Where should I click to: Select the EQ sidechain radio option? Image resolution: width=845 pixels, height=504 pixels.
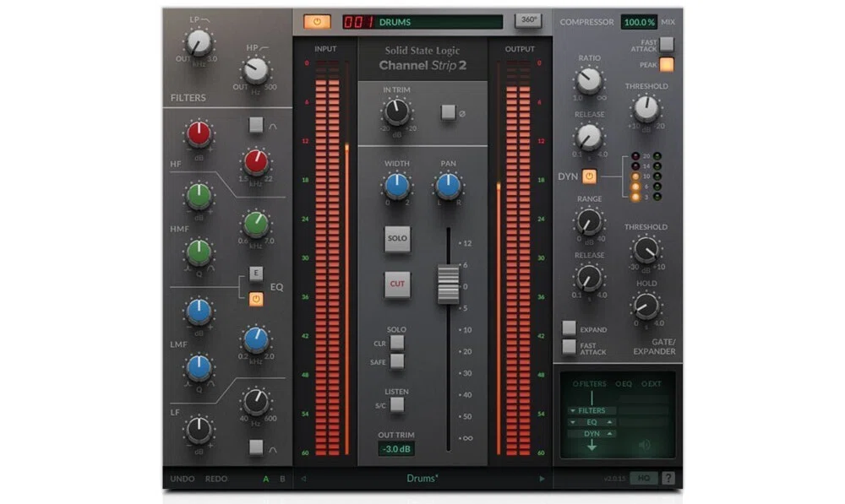[x=624, y=384]
